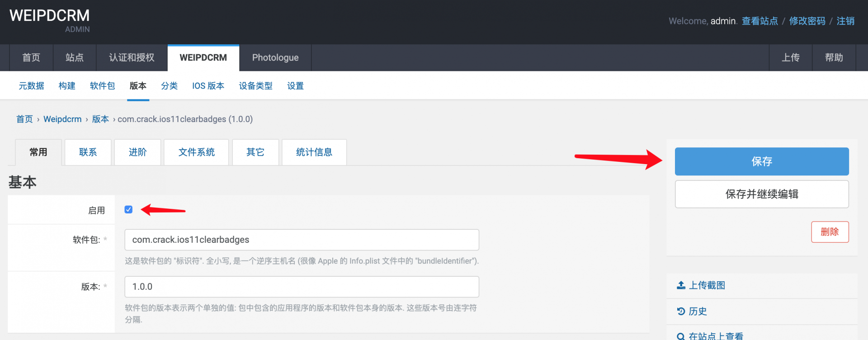Go to 设置 submenu
The height and width of the screenshot is (340, 868).
(x=296, y=86)
